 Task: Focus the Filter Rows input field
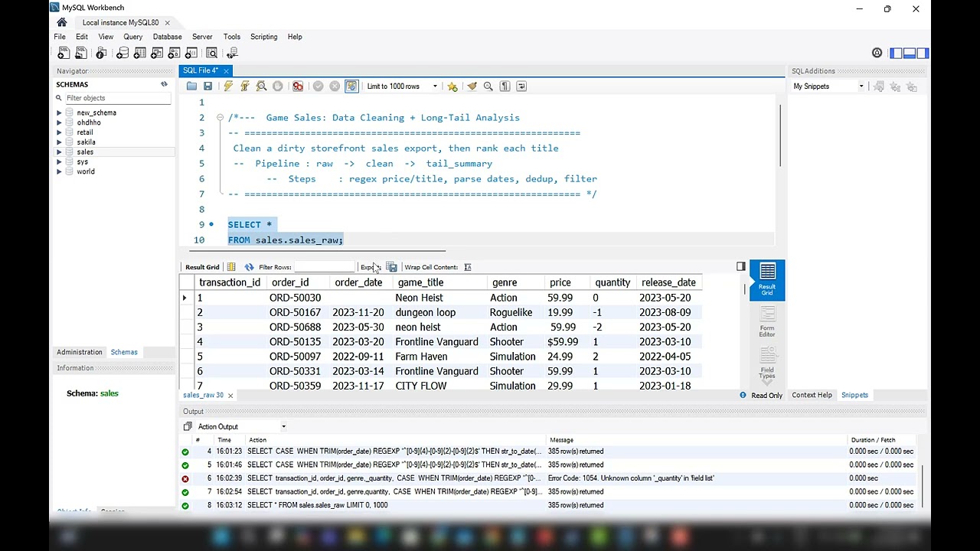pyautogui.click(x=323, y=267)
